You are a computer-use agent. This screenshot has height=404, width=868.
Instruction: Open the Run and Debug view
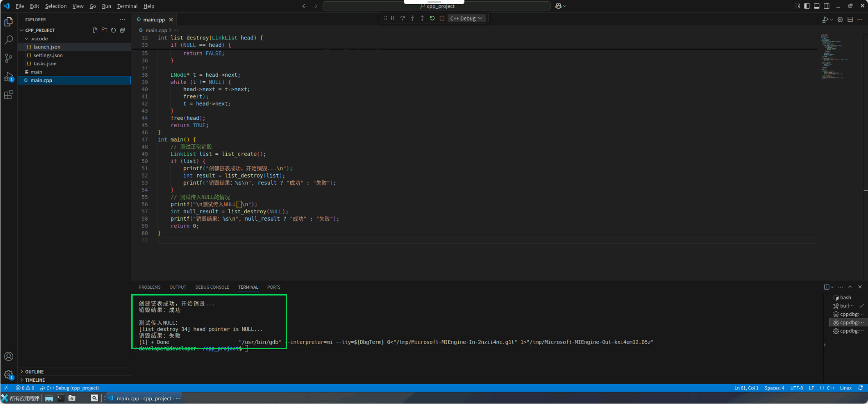pyautogui.click(x=9, y=76)
